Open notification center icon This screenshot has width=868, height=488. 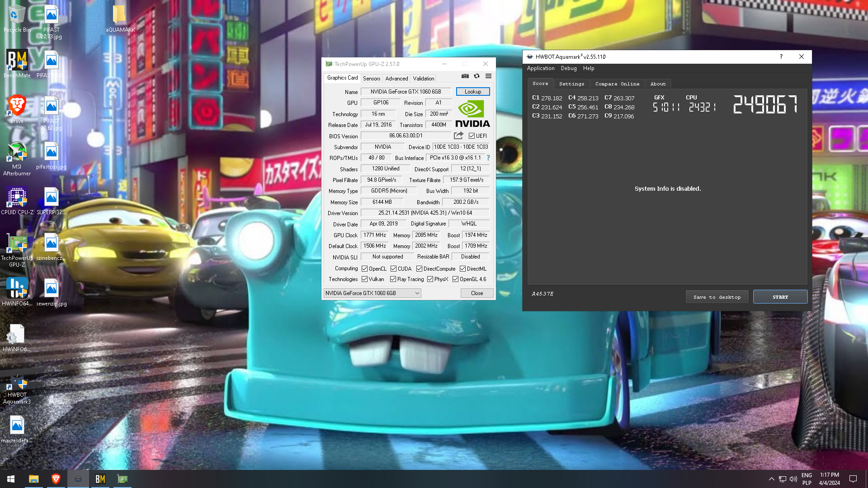(x=853, y=479)
